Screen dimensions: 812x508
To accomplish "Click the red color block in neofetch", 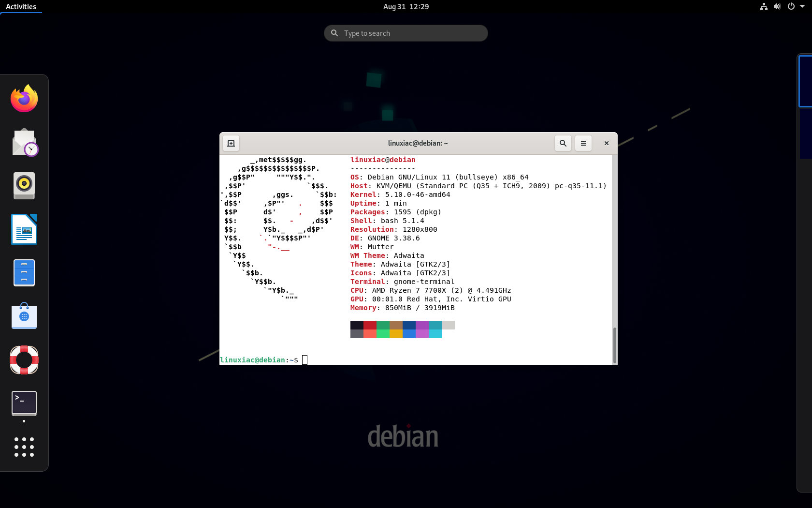I will pos(370,325).
